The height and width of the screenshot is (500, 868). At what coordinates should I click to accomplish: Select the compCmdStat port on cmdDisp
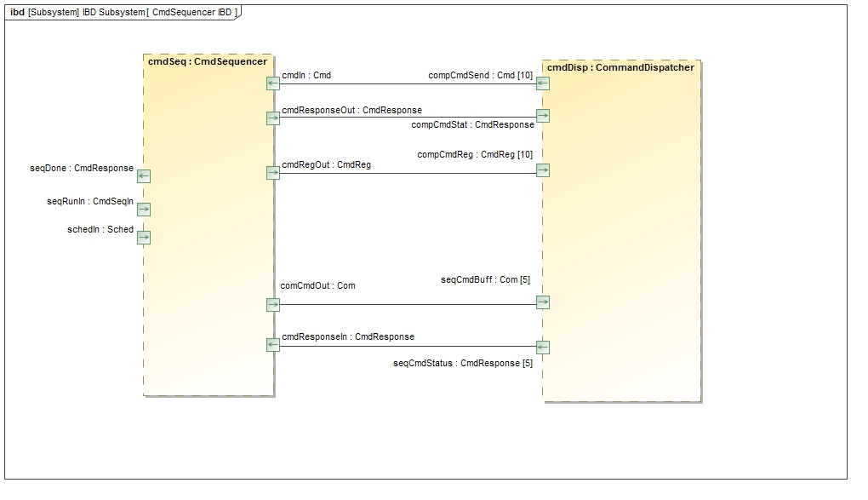click(x=543, y=116)
